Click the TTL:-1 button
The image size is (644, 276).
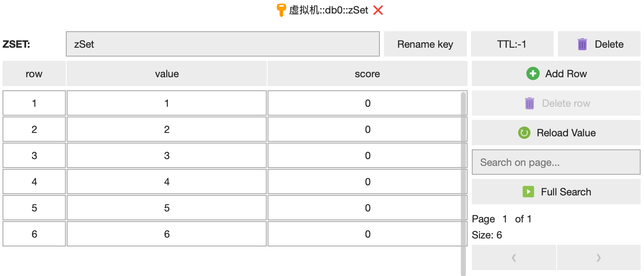point(512,44)
